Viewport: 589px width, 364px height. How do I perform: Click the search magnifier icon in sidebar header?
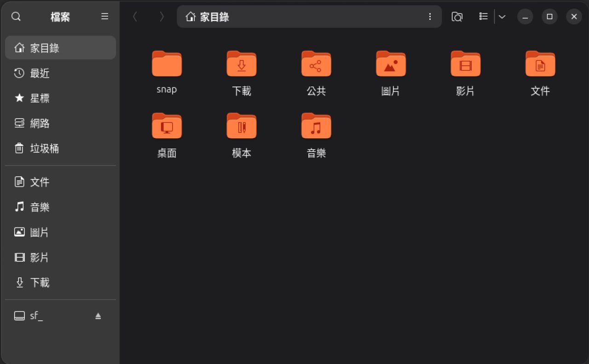(16, 17)
